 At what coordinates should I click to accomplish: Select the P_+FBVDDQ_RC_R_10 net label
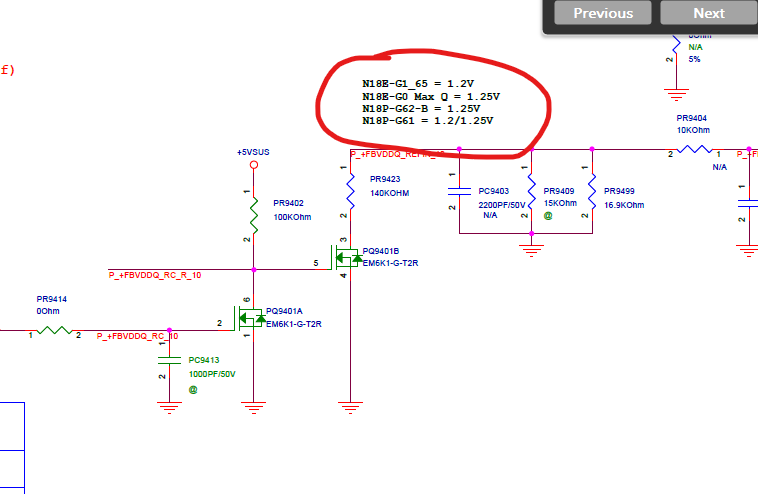coord(155,275)
